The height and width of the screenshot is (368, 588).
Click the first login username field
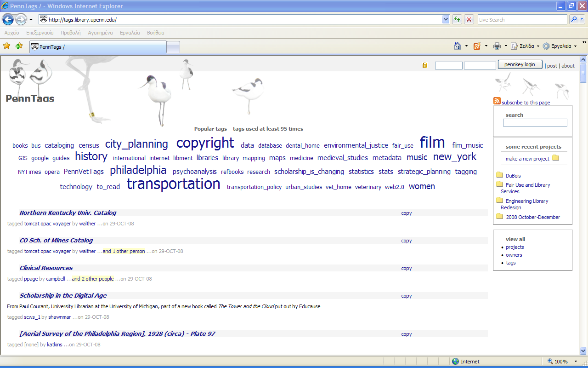point(449,65)
